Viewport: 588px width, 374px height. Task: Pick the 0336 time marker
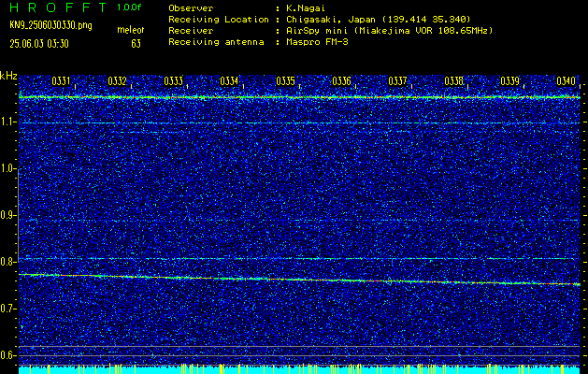(341, 81)
